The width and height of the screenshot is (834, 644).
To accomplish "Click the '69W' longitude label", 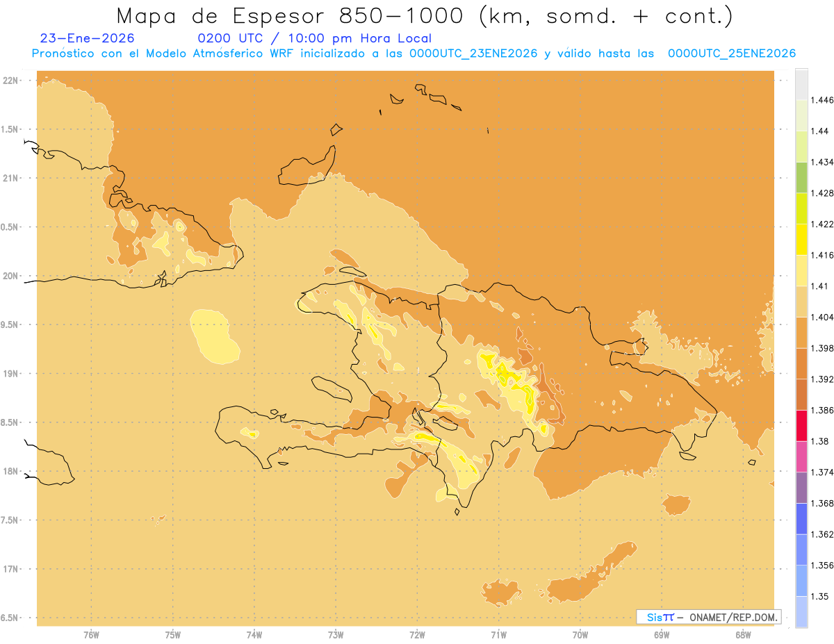I will pos(662,635).
